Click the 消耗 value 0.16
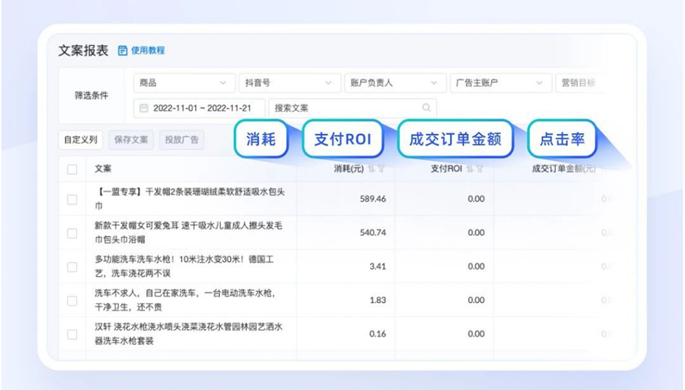 click(x=377, y=334)
